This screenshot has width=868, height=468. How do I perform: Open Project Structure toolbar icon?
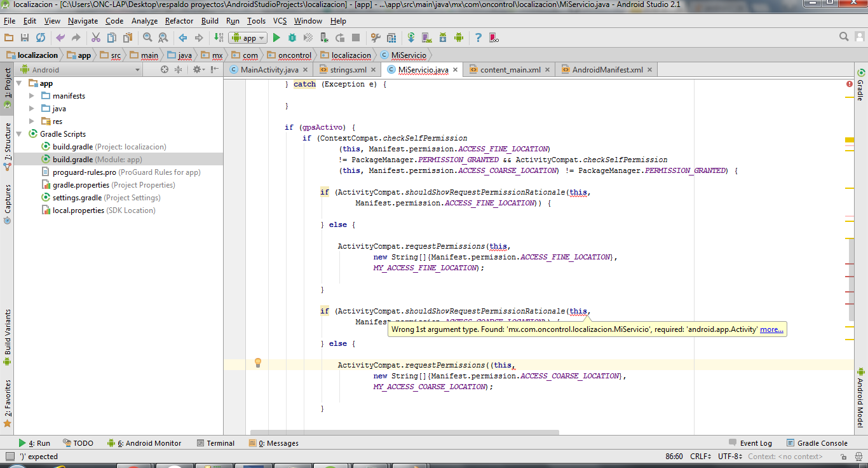click(391, 38)
